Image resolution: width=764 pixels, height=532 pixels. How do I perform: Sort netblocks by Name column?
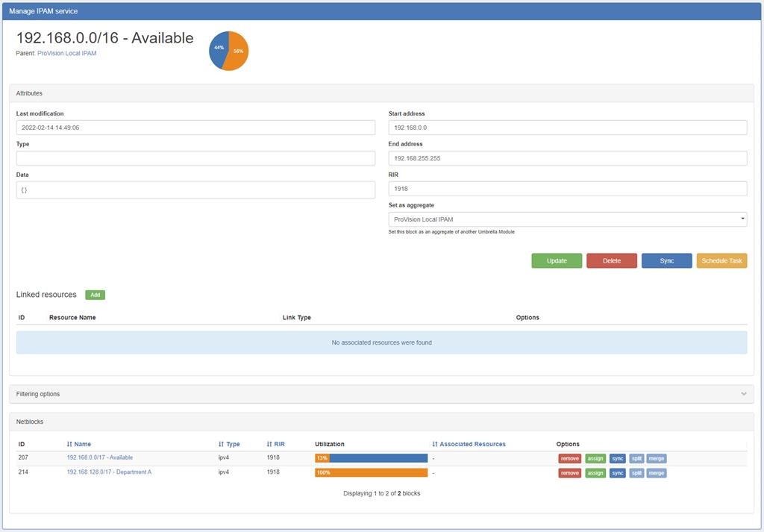click(79, 444)
